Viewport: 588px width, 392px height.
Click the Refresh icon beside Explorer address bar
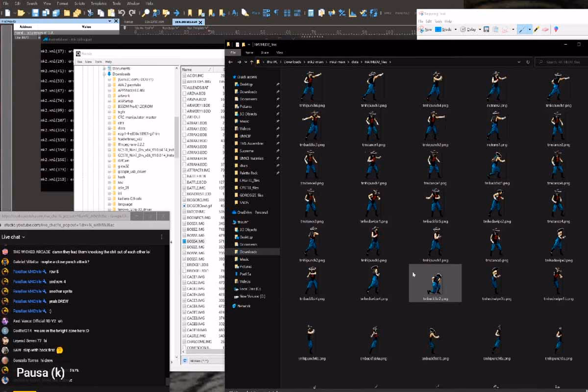click(x=528, y=62)
